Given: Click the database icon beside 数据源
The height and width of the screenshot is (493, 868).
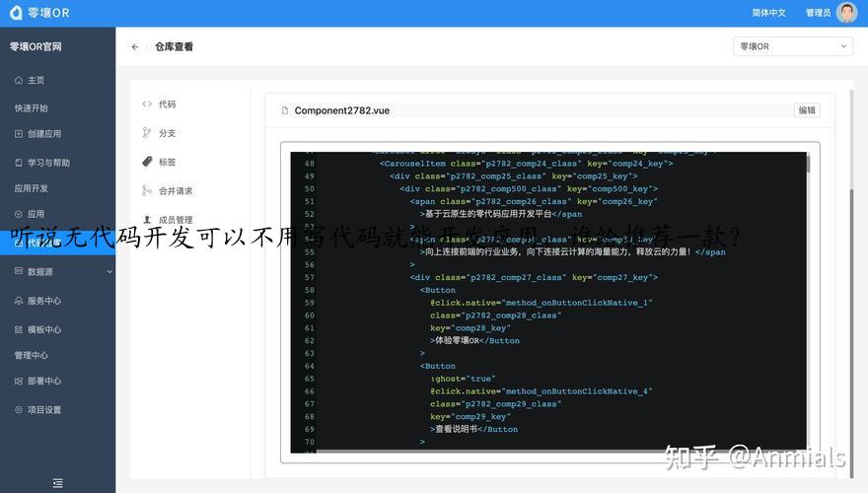Looking at the screenshot, I should click(x=19, y=271).
